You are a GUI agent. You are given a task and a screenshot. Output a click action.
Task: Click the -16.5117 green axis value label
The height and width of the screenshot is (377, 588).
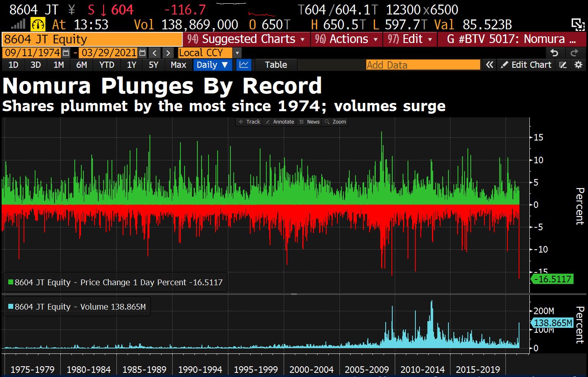click(x=552, y=279)
